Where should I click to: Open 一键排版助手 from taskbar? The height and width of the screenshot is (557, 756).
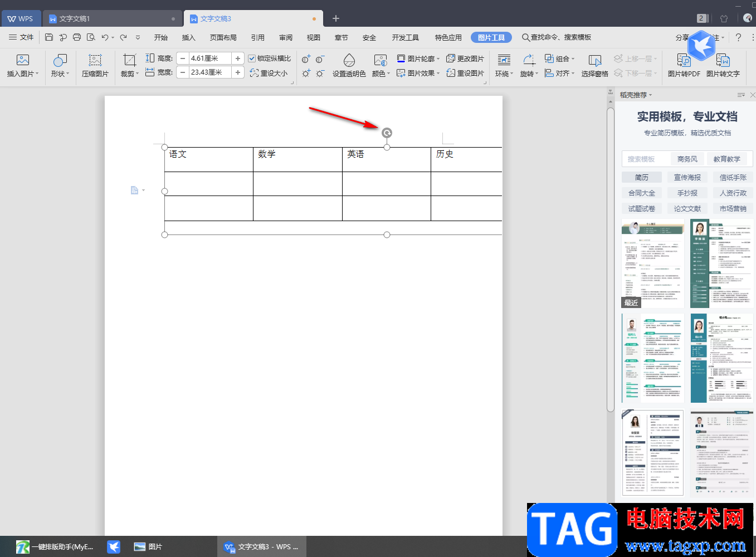(55, 547)
